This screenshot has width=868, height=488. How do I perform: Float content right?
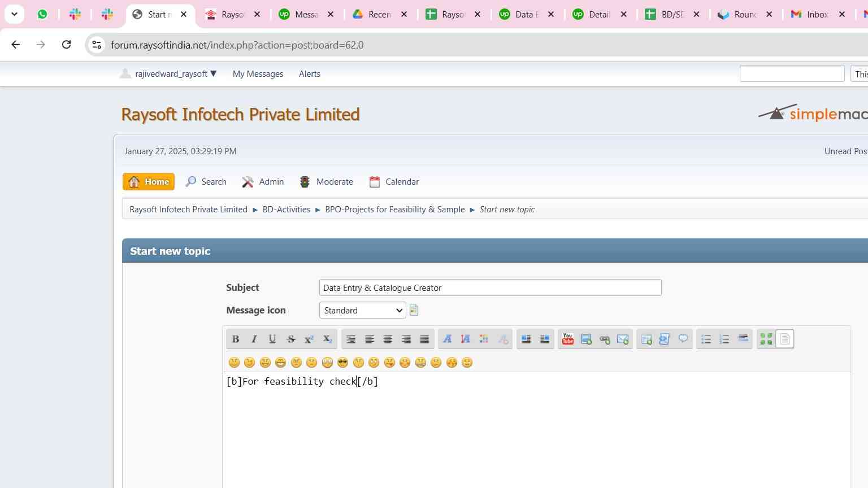point(545,339)
